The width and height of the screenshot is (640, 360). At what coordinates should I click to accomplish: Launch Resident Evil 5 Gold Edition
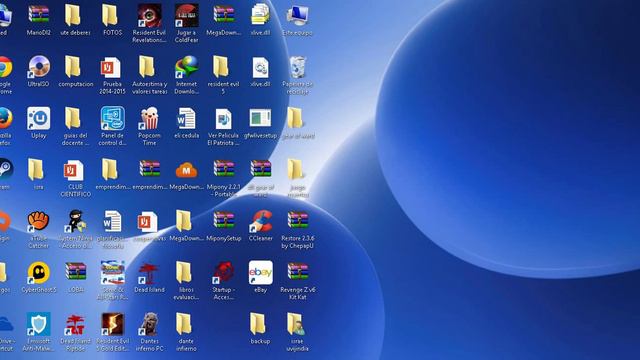[x=113, y=324]
